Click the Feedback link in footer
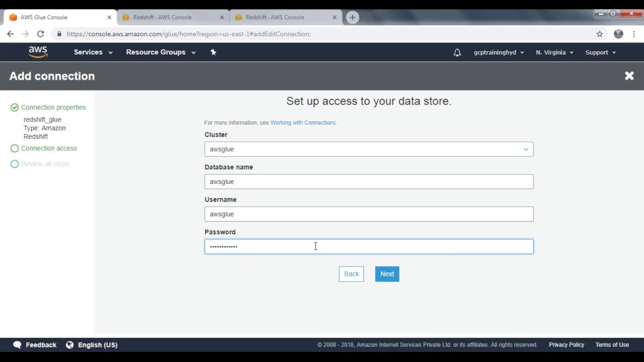This screenshot has height=362, width=644. [x=41, y=345]
